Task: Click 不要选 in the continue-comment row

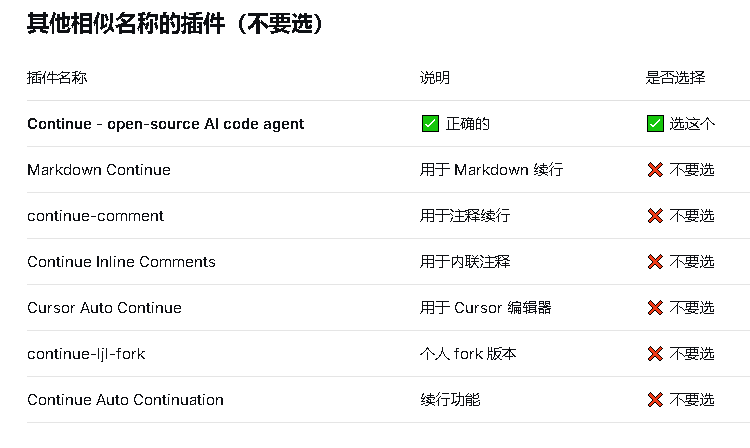Action: [692, 216]
